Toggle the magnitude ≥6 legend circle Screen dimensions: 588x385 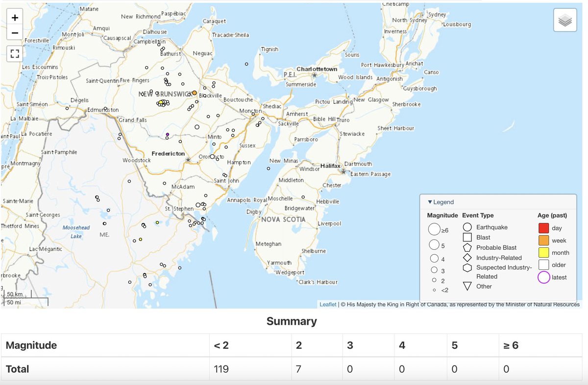click(434, 229)
